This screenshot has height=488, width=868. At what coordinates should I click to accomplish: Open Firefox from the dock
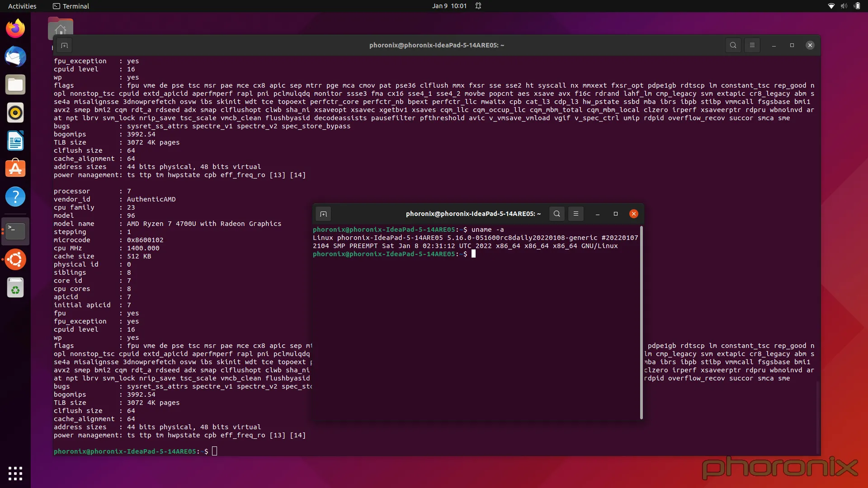coord(15,28)
